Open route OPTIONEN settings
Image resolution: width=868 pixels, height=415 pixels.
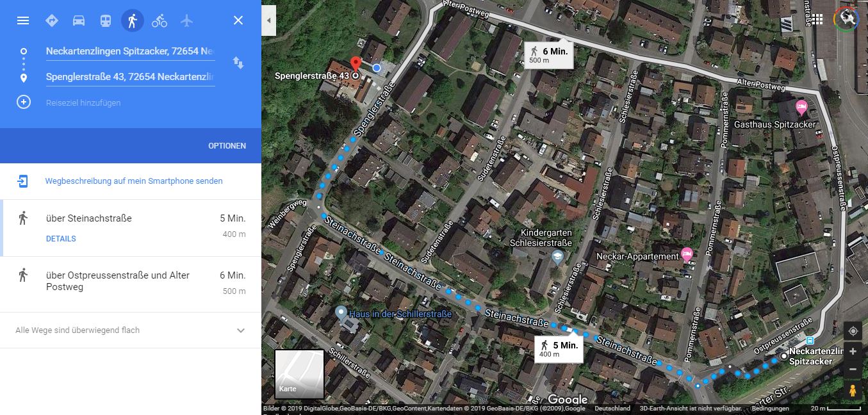pos(227,146)
